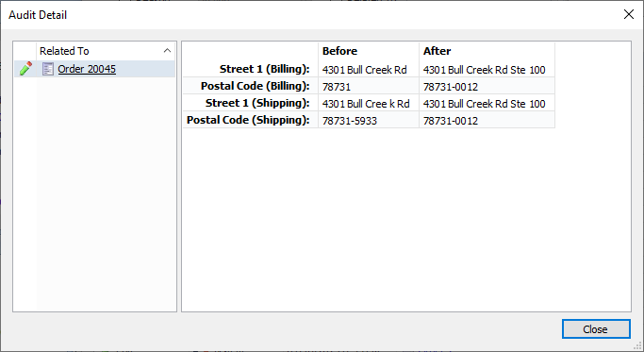Click the After column header
The image size is (644, 352).
[437, 51]
